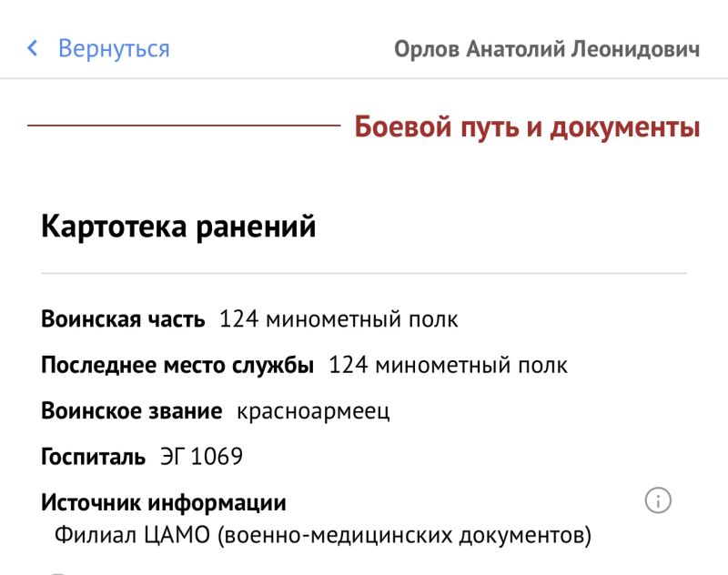Screen dimensions: 728x575
Task: Select the Воинская часть label
Action: (x=123, y=319)
